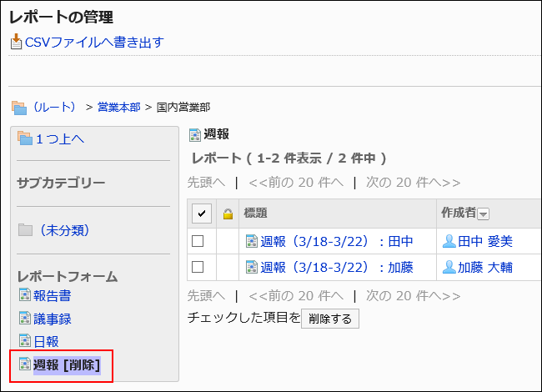The image size is (542, 392).
Task: Open the CSVファイルへ書き出す link
Action: [x=95, y=43]
